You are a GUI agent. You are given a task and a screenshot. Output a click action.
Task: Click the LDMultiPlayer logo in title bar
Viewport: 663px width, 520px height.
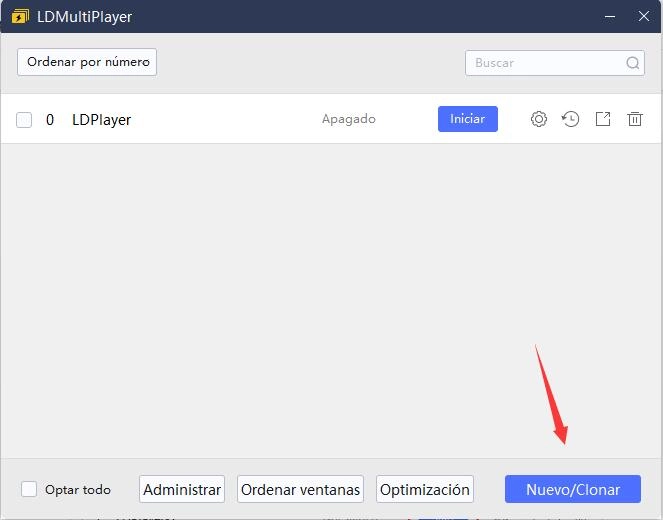pyautogui.click(x=20, y=17)
